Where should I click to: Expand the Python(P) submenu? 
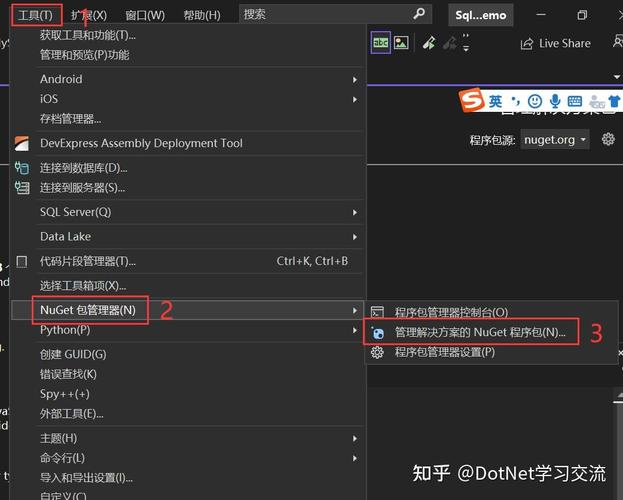click(188, 330)
